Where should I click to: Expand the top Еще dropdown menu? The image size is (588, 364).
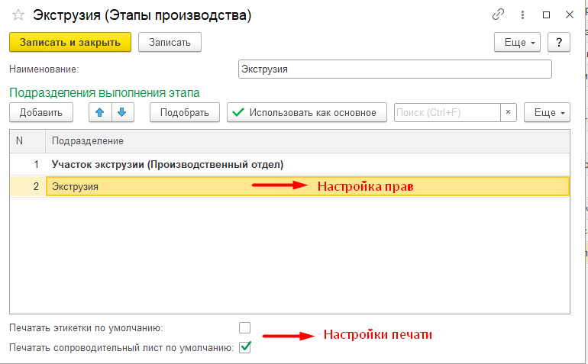tap(518, 42)
